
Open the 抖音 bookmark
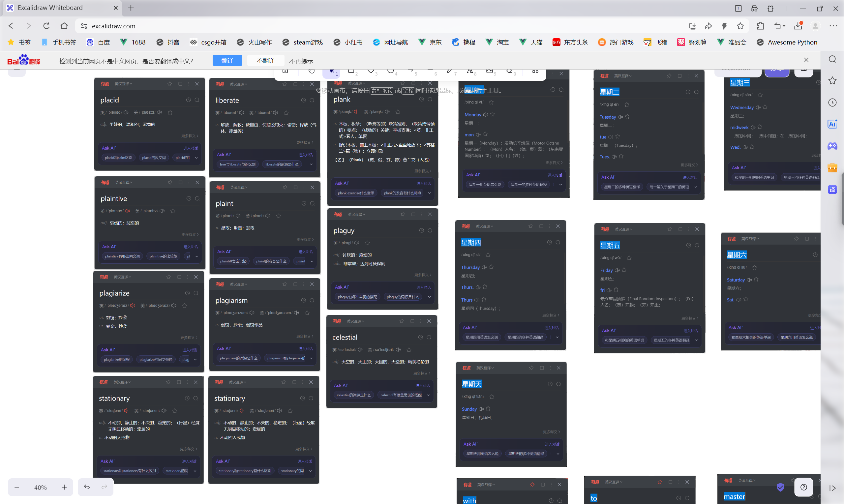pyautogui.click(x=167, y=42)
